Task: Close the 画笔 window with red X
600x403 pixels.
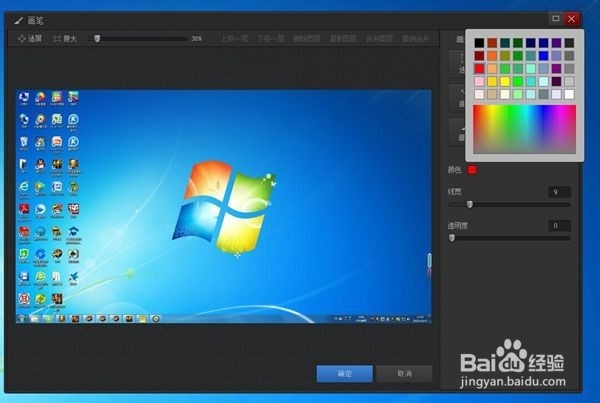Action: coord(571,18)
